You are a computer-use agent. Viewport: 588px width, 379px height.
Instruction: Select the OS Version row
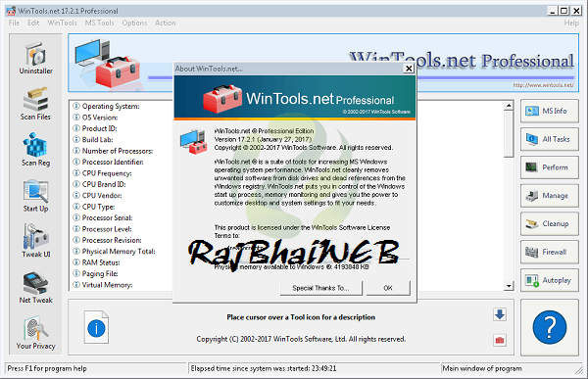95,118
